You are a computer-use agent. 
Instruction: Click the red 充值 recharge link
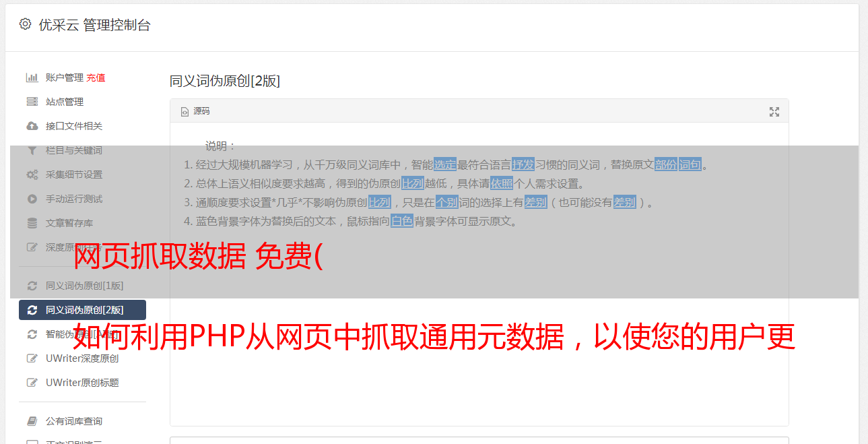[x=96, y=77]
